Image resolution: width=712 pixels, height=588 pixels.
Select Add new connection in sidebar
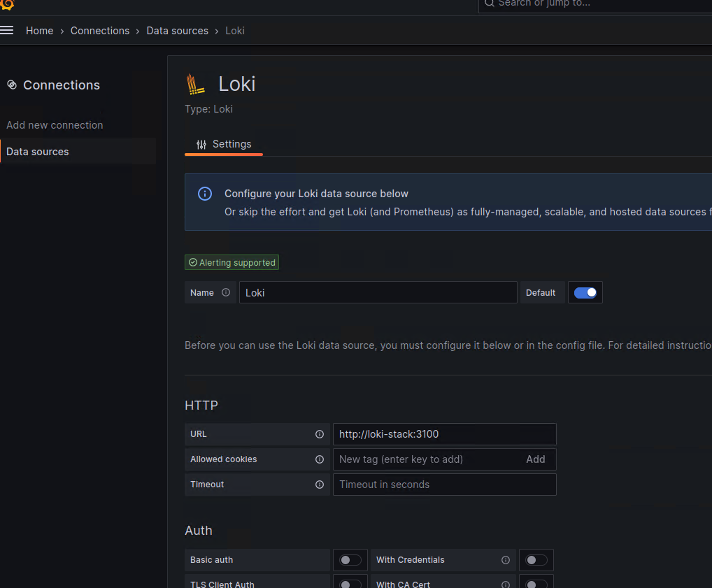point(55,125)
